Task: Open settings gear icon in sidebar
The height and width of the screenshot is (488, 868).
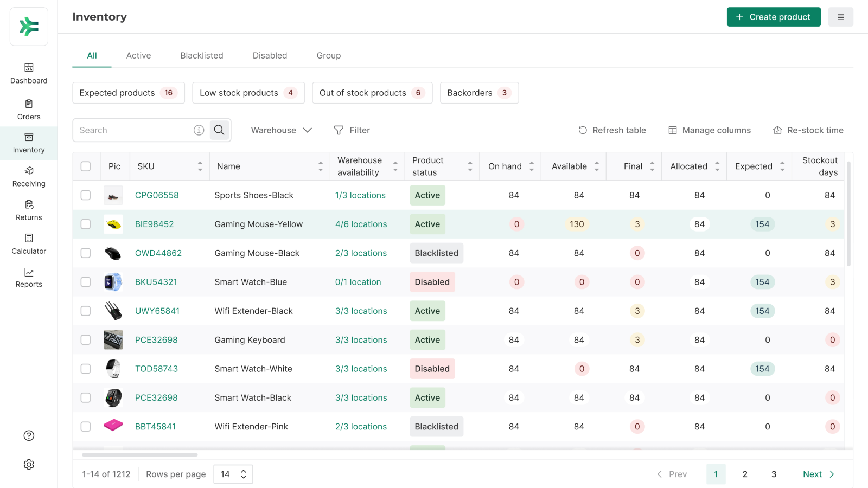Action: tap(29, 465)
